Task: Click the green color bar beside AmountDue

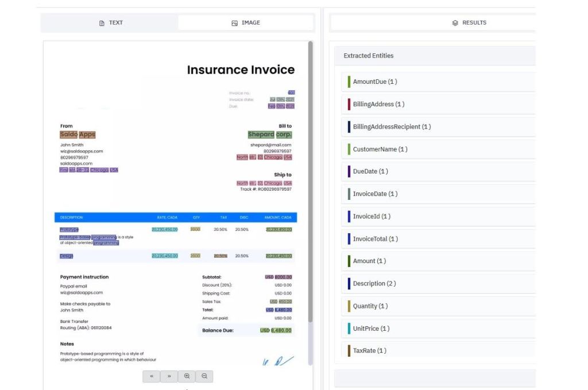Action: point(348,82)
